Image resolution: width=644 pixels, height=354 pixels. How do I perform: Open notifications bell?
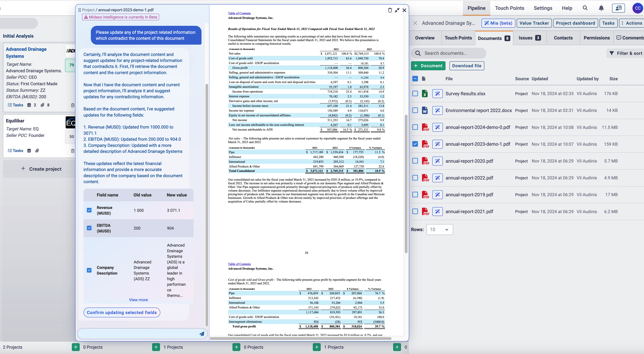[601, 8]
